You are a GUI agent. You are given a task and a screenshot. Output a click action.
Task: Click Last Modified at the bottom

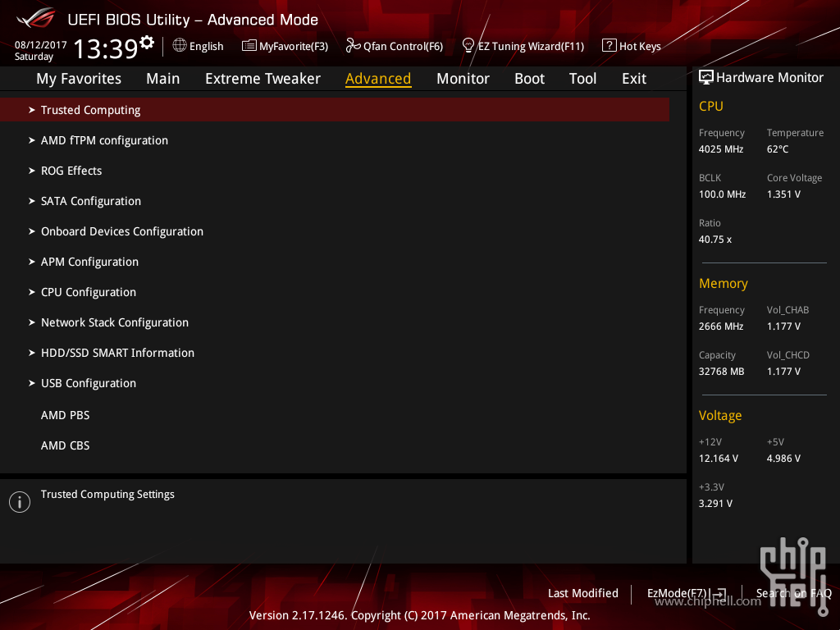tap(583, 593)
